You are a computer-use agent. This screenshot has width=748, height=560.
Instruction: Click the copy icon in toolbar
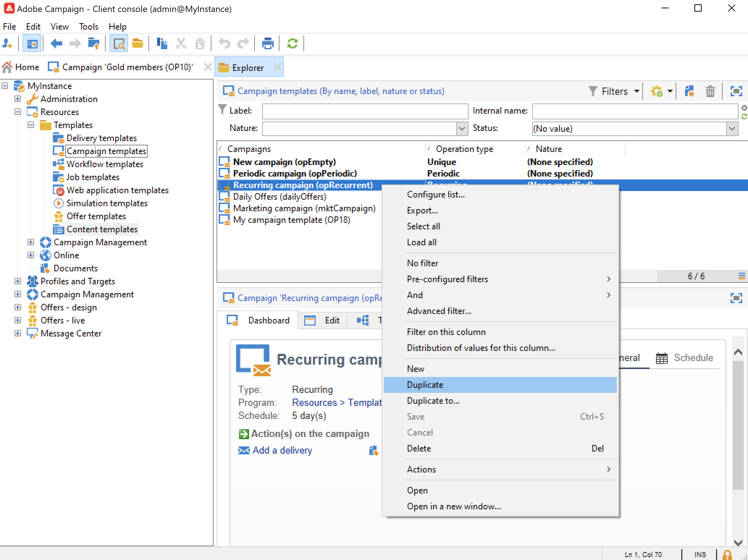tap(162, 44)
